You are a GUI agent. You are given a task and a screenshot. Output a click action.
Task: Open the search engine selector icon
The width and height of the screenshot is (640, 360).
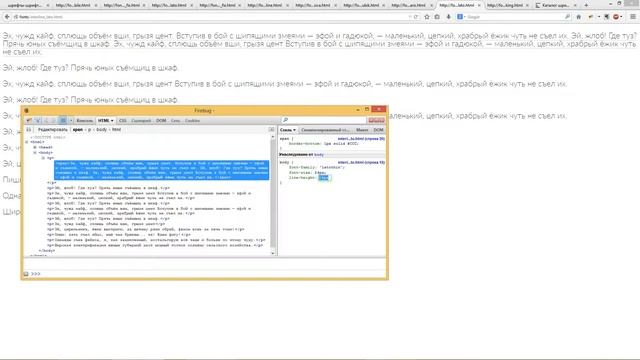(461, 17)
